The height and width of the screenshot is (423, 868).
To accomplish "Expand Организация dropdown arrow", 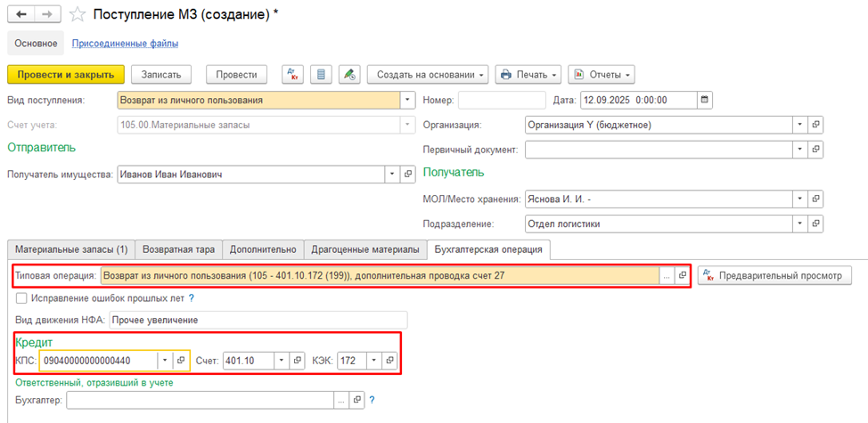I will click(800, 125).
